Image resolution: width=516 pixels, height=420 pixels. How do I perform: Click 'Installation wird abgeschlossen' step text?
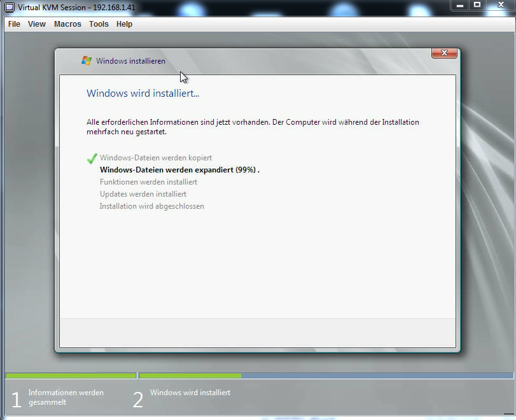(x=152, y=206)
